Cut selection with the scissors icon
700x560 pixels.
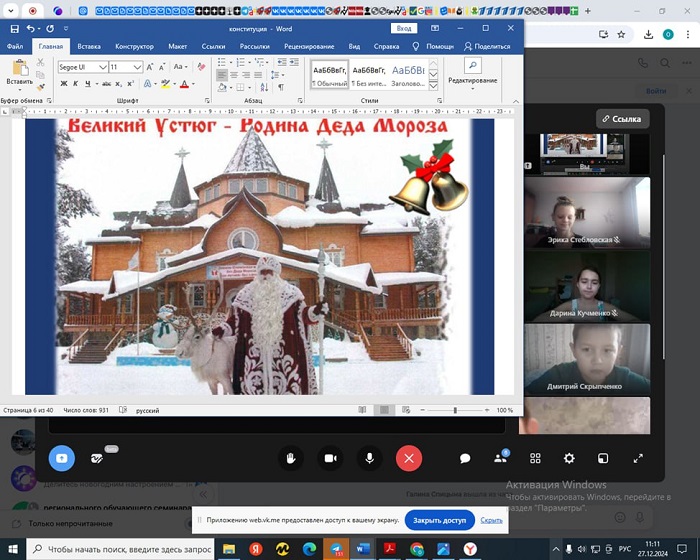coord(41,63)
